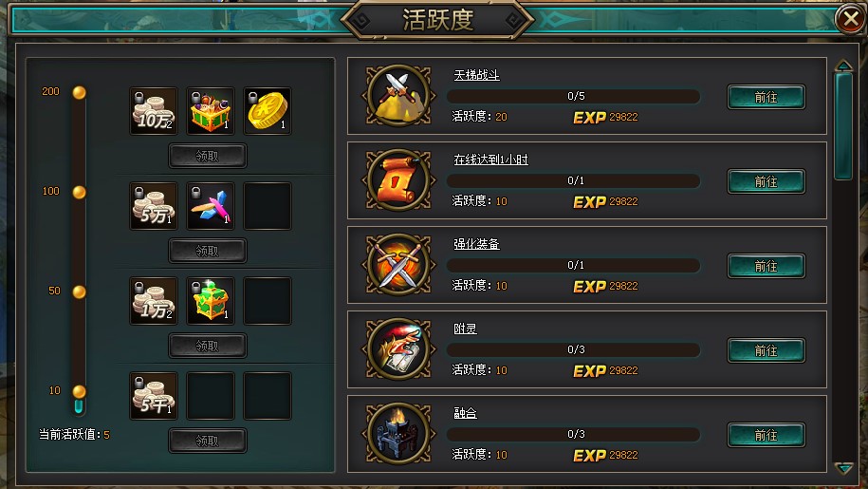868x489 pixels.
Task: Click the 附灵 enchant icon
Action: coord(398,349)
